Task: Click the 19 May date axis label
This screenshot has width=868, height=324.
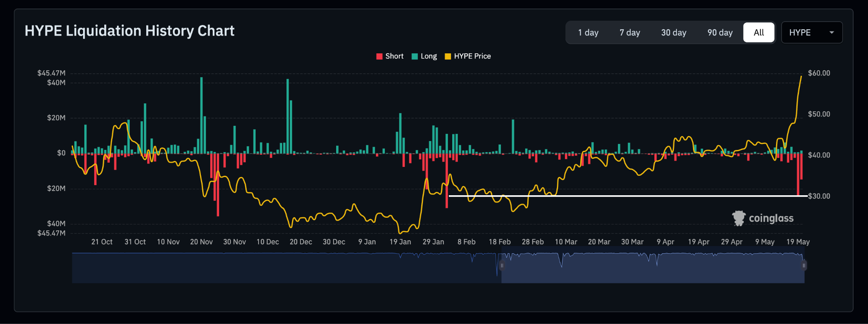Action: pos(798,242)
